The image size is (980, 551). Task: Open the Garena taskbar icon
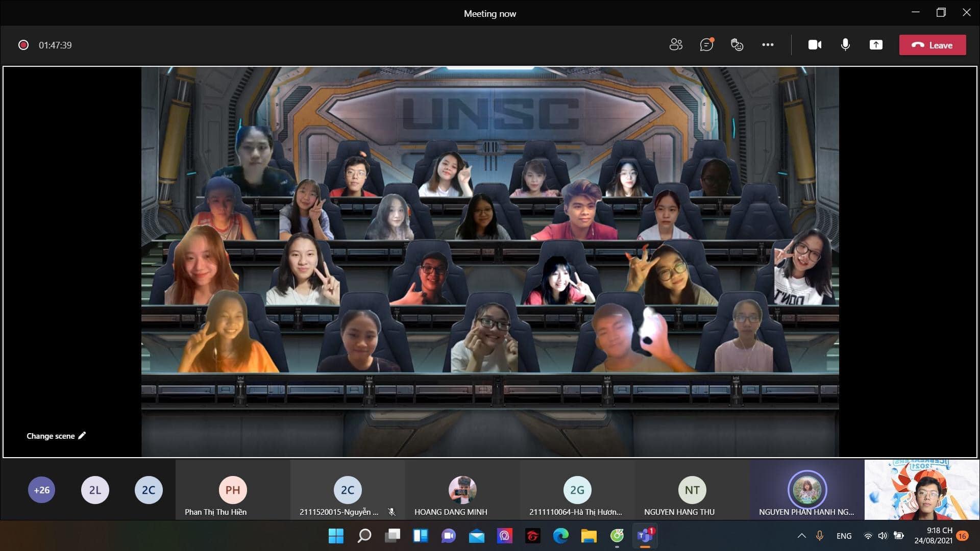533,536
